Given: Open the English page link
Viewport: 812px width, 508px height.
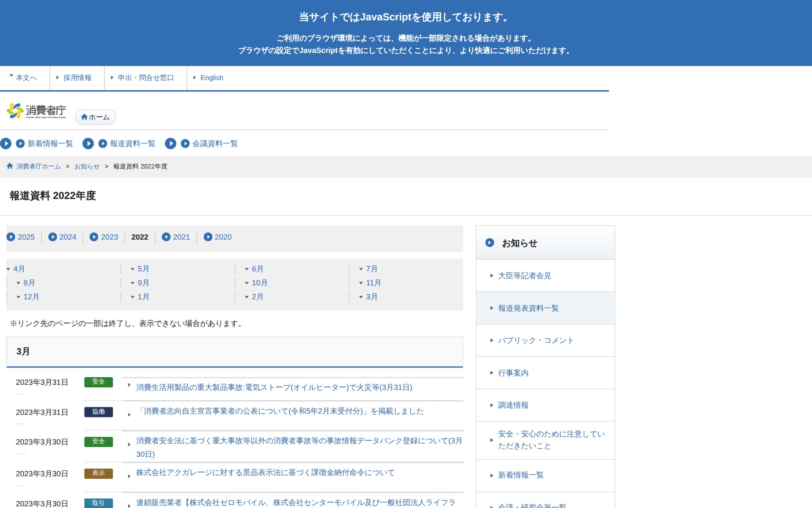Looking at the screenshot, I should (x=212, y=77).
